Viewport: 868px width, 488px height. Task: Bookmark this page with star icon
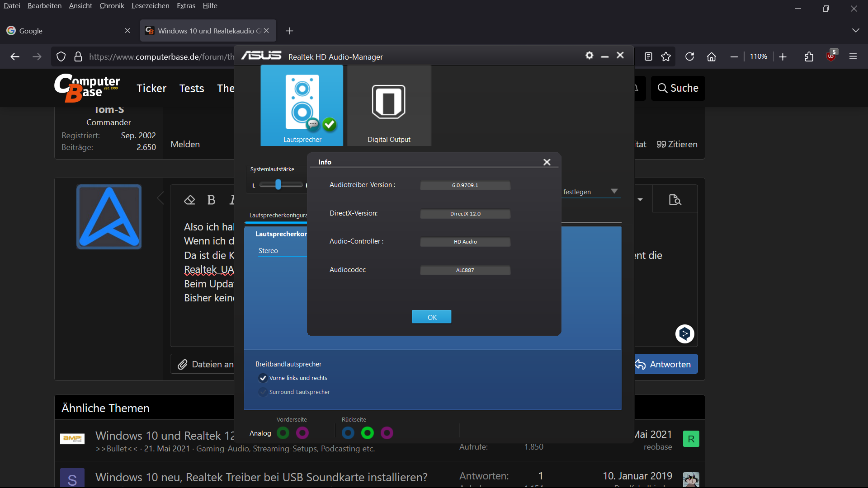[666, 56]
